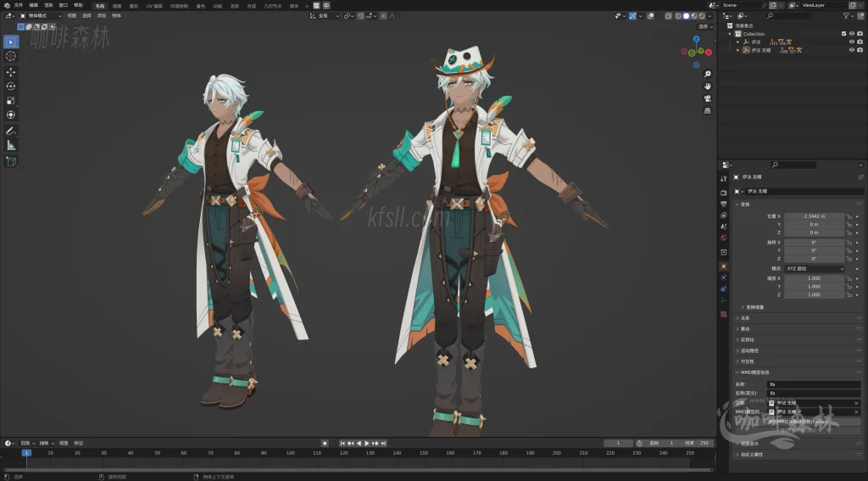Select the Rotate tool

pos(10,86)
